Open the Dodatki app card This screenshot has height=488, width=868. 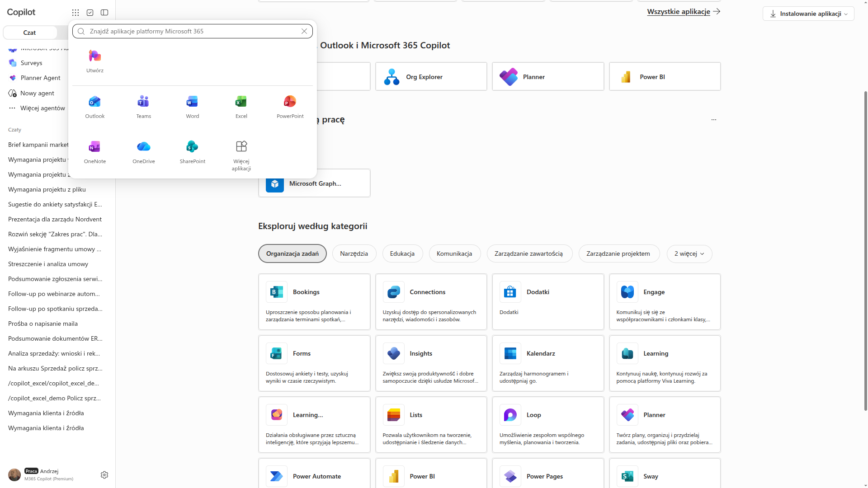548,302
